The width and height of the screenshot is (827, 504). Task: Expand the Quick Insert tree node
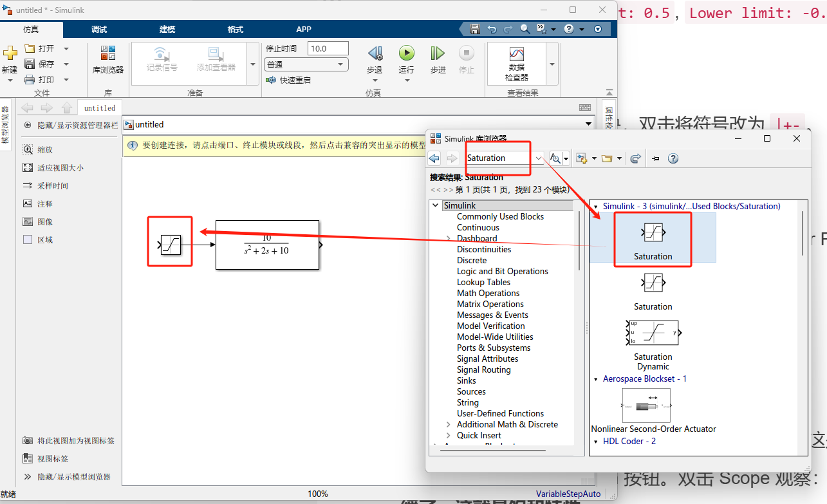pyautogui.click(x=449, y=435)
